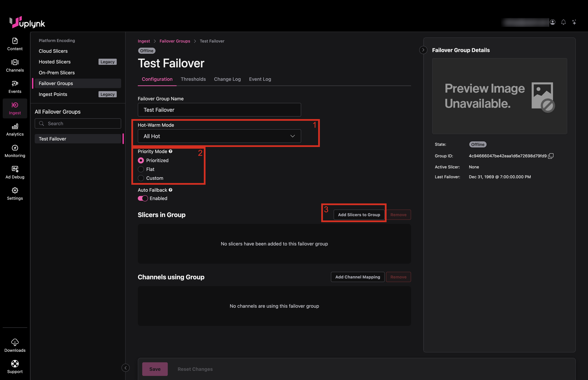Click the Failover Groups breadcrumb link
The image size is (588, 380).
(x=175, y=41)
